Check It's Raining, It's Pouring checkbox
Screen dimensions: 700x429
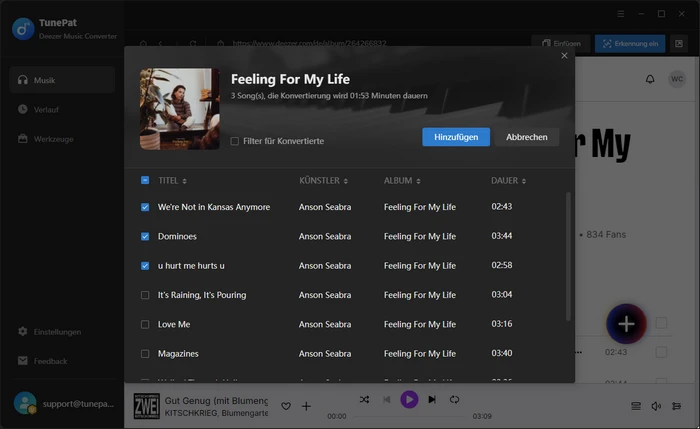[x=145, y=295]
